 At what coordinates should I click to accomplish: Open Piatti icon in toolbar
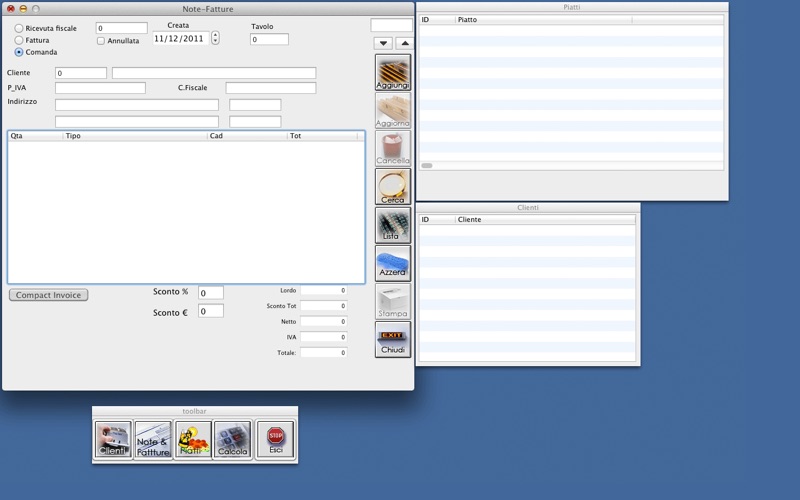(x=193, y=439)
